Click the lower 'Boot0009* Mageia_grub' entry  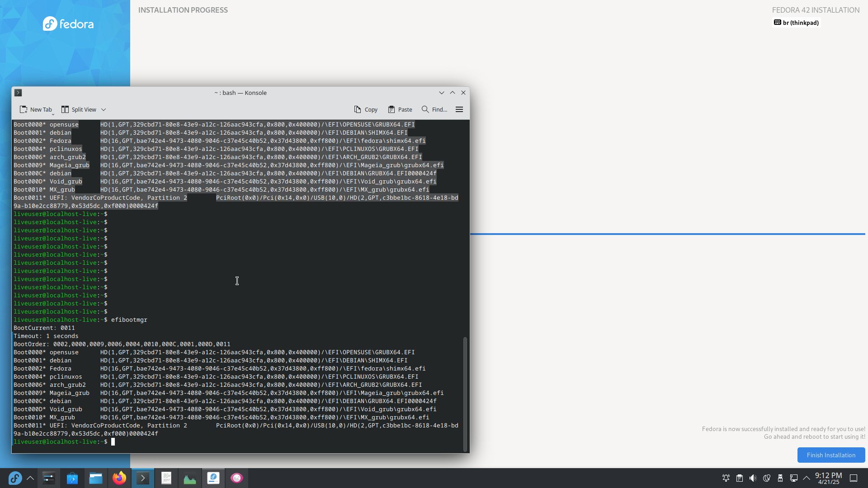229,393
